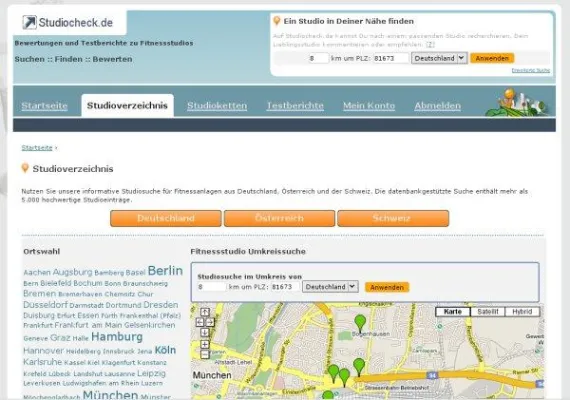Open the Chemnitz city link
Screen dimensions: 570x400
(120, 294)
